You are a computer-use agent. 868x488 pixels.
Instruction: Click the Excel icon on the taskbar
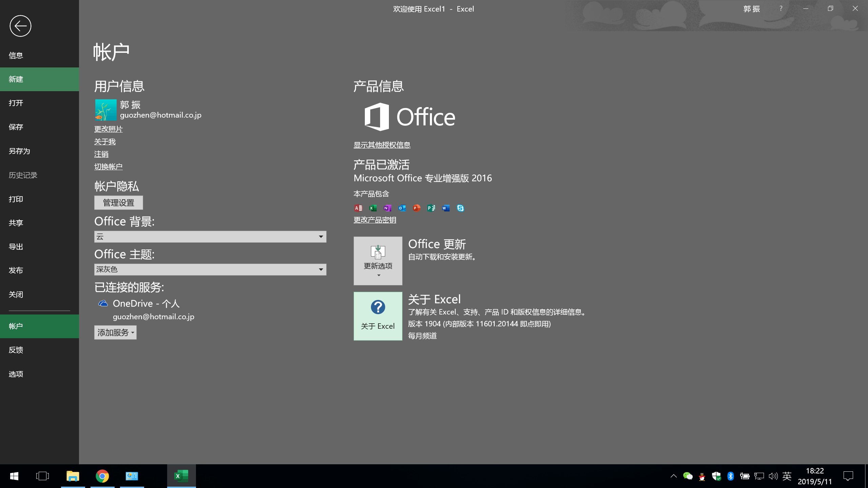[181, 476]
